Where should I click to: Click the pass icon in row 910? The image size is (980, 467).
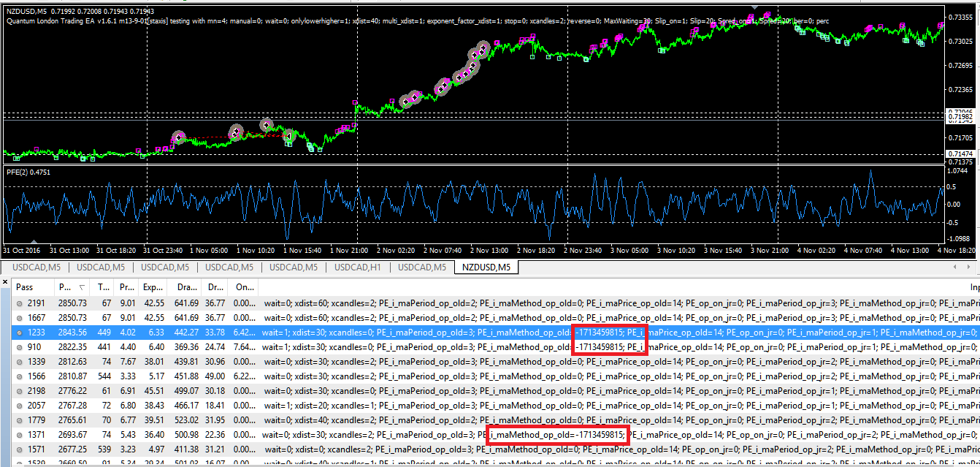(19, 347)
